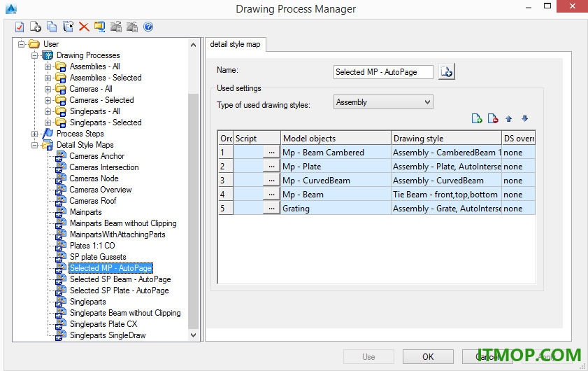588x371 pixels.
Task: Click the User folder icon
Action: [x=34, y=44]
